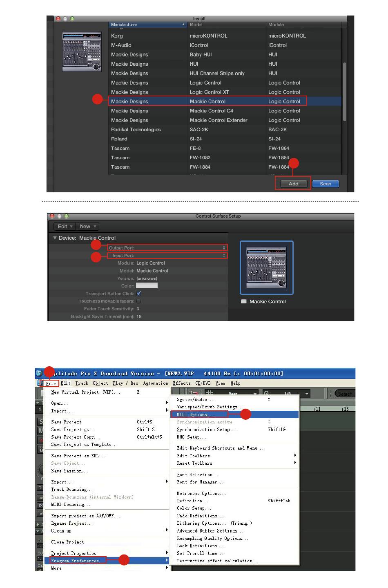Click the Fader Touch Sensitivity value 3
Screen dimensions: 388x588
(138, 309)
